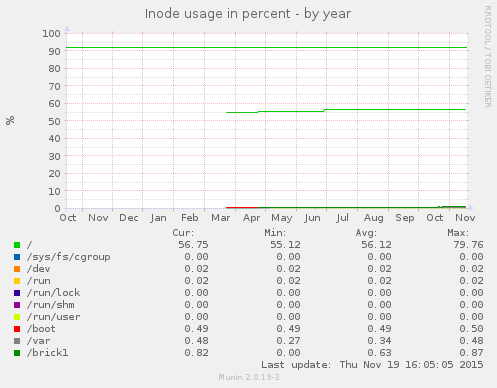Click the Avg: column header
This screenshot has height=388, width=497.
point(366,233)
